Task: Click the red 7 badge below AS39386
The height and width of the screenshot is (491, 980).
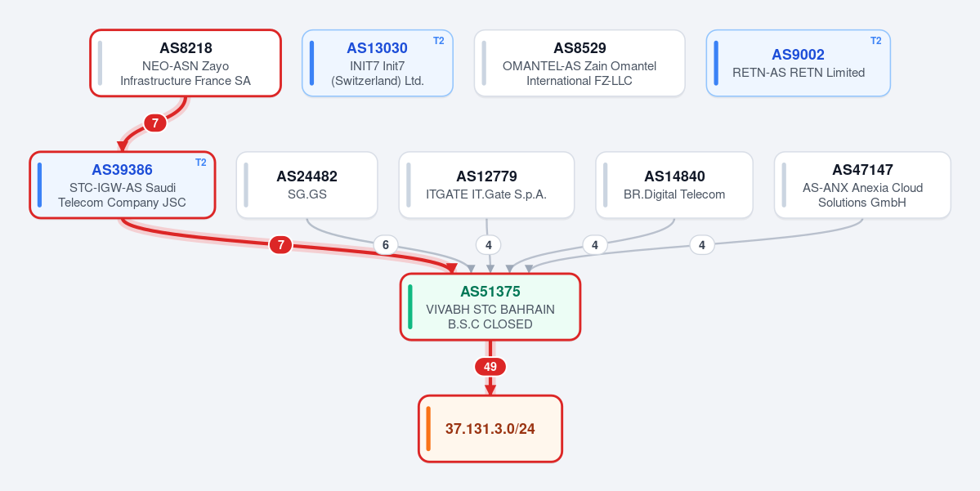Action: tap(280, 245)
